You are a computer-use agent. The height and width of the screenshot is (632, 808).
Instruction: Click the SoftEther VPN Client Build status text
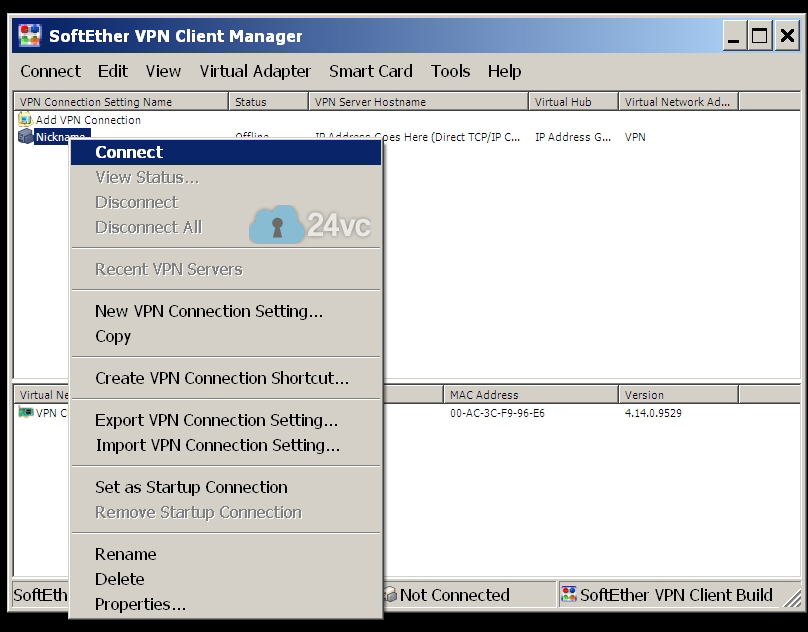click(676, 595)
